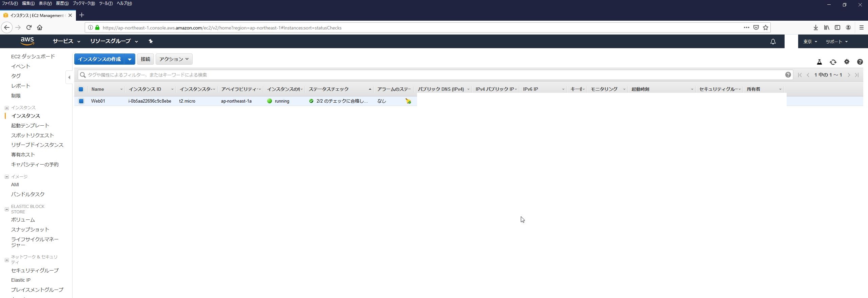Image resolution: width=868 pixels, height=298 pixels.
Task: Open the instance creation dropdown arrow
Action: pyautogui.click(x=130, y=59)
